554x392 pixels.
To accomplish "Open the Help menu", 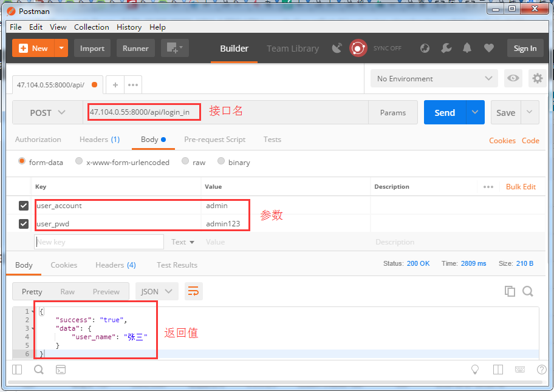I will pos(157,27).
